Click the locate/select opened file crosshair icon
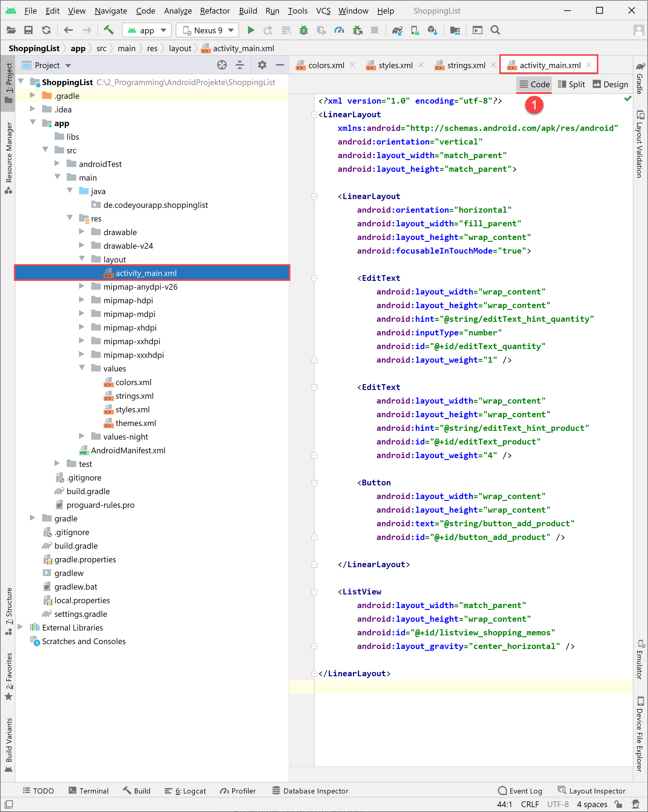The image size is (648, 812). pos(222,65)
